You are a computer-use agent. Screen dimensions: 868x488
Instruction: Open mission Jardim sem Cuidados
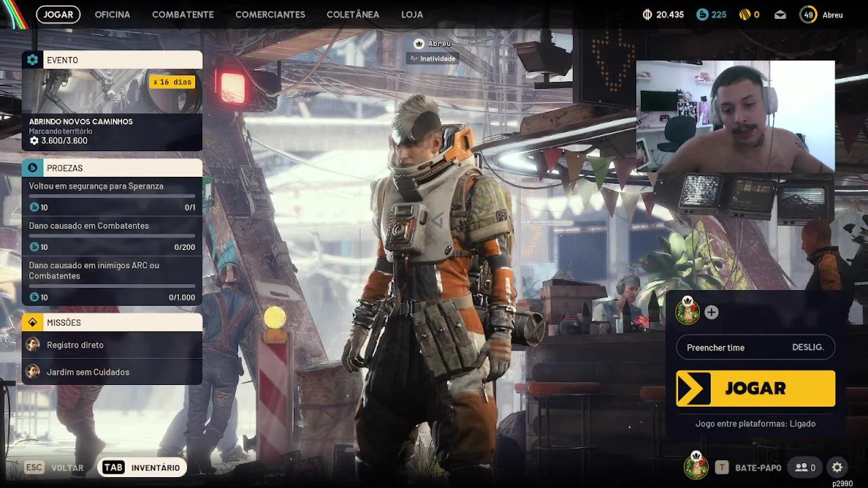(x=112, y=371)
